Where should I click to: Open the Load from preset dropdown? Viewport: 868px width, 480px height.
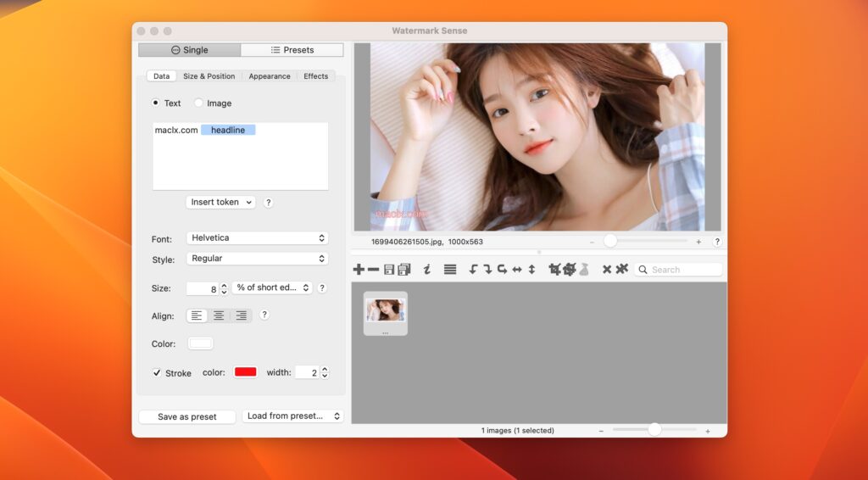click(292, 416)
